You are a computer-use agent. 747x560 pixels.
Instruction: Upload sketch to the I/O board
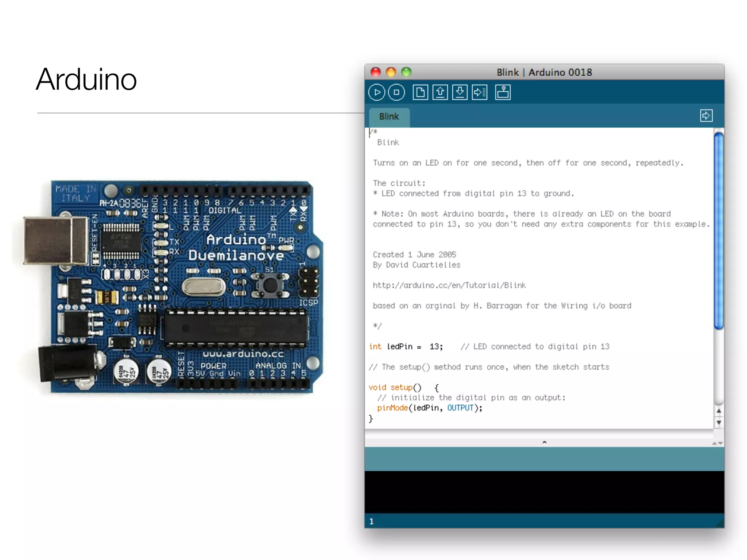pos(479,93)
